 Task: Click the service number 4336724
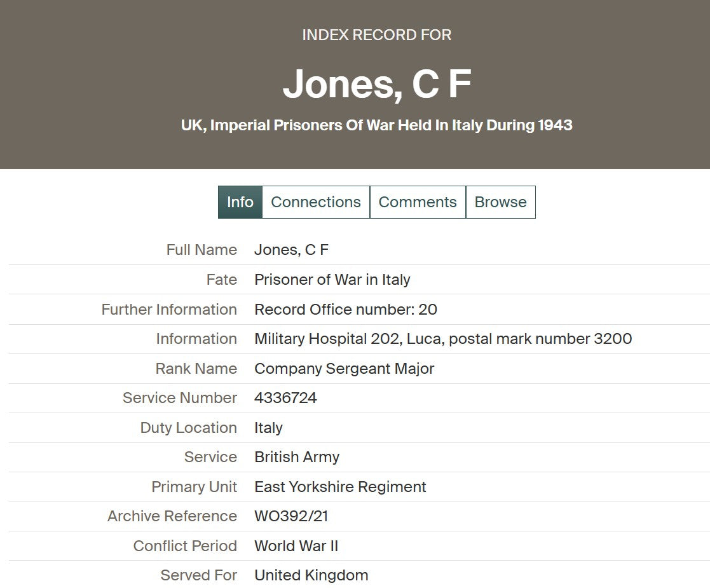[x=285, y=398]
